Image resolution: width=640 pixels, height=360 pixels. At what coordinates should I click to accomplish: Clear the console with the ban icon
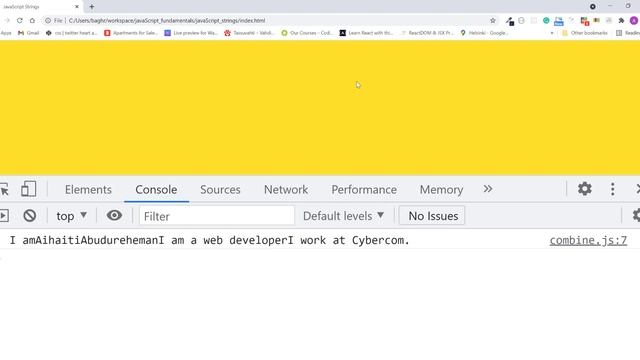tap(29, 216)
